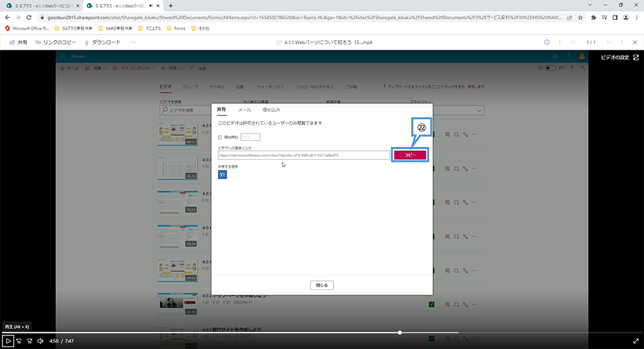Click the edit pencil on the 09:53 row
Screen dimensions: 644x349
tap(466, 135)
